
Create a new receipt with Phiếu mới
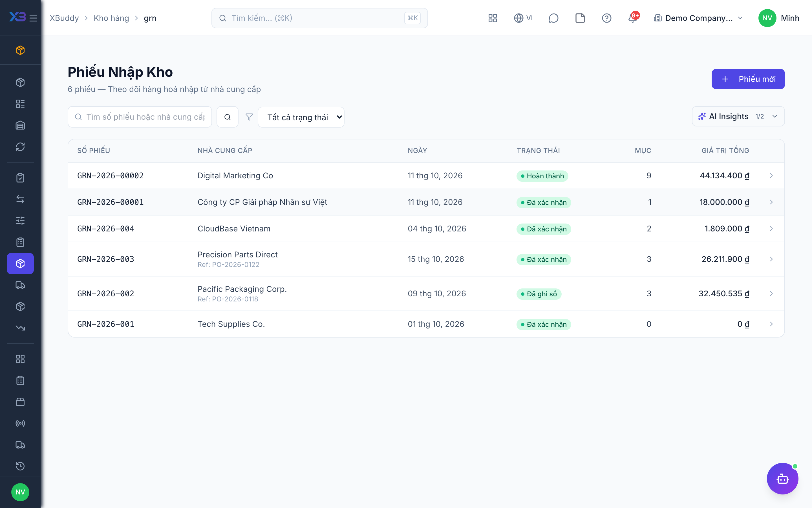pyautogui.click(x=748, y=79)
